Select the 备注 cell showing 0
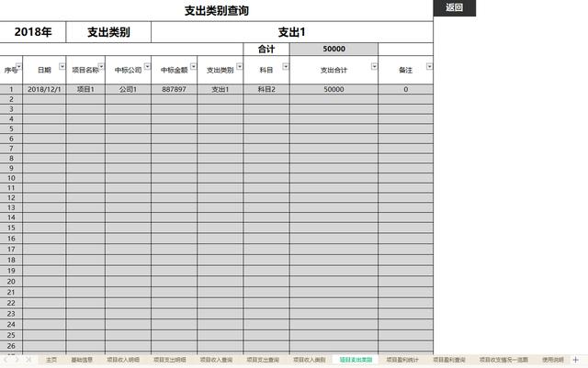The image size is (588, 368). click(406, 89)
